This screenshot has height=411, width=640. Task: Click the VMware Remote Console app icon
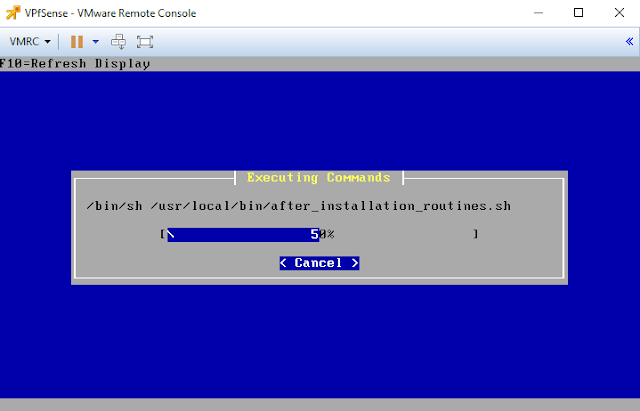(x=13, y=13)
